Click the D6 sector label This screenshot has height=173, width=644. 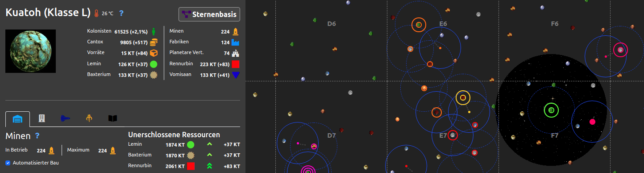(x=332, y=24)
